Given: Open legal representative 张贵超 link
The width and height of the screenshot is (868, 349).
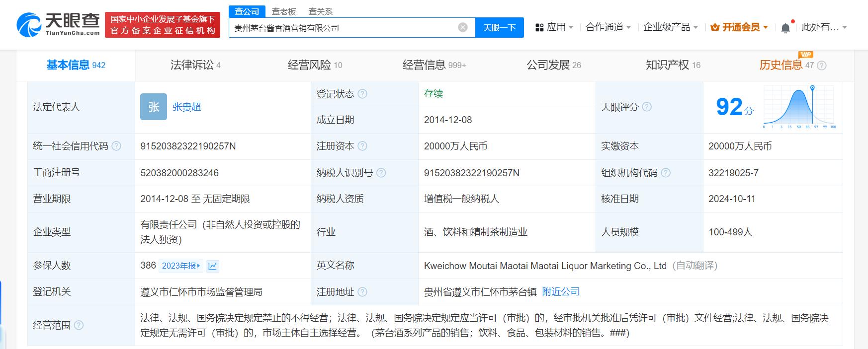Looking at the screenshot, I should (x=186, y=107).
